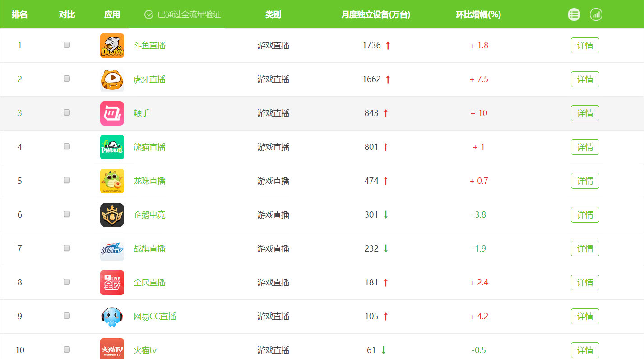
Task: Click the 应用 column header
Action: pos(112,14)
